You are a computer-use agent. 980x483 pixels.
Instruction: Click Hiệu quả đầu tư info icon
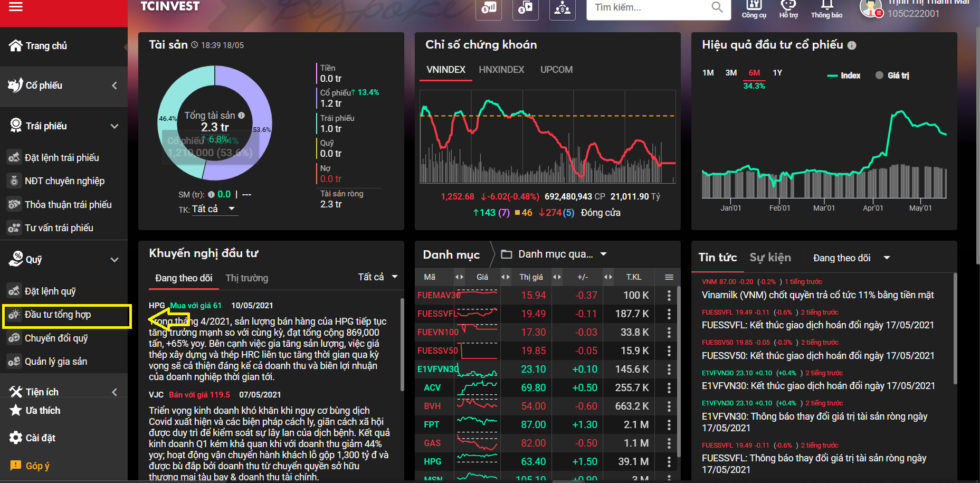click(852, 45)
